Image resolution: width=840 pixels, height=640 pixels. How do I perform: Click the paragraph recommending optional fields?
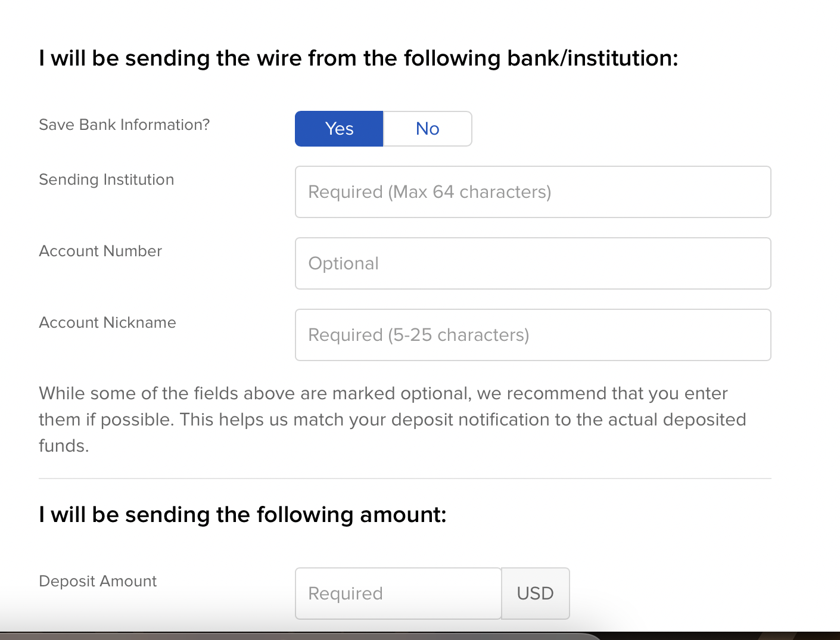tap(393, 420)
